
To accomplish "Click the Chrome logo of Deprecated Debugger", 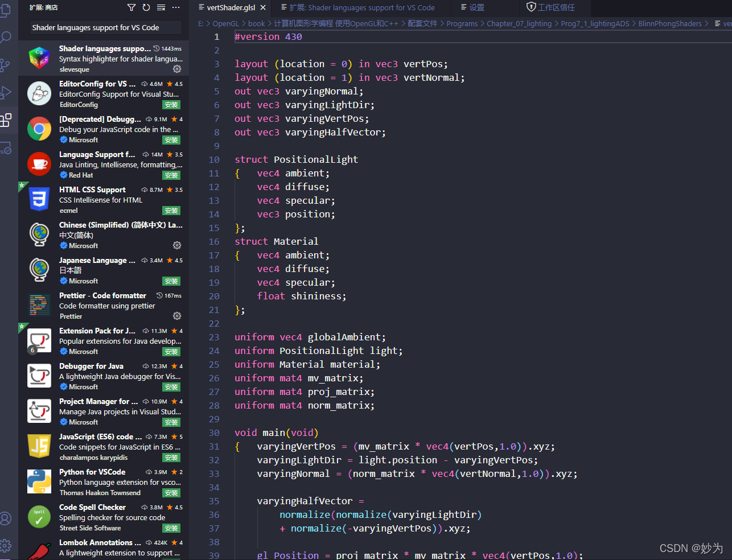I will click(x=39, y=129).
